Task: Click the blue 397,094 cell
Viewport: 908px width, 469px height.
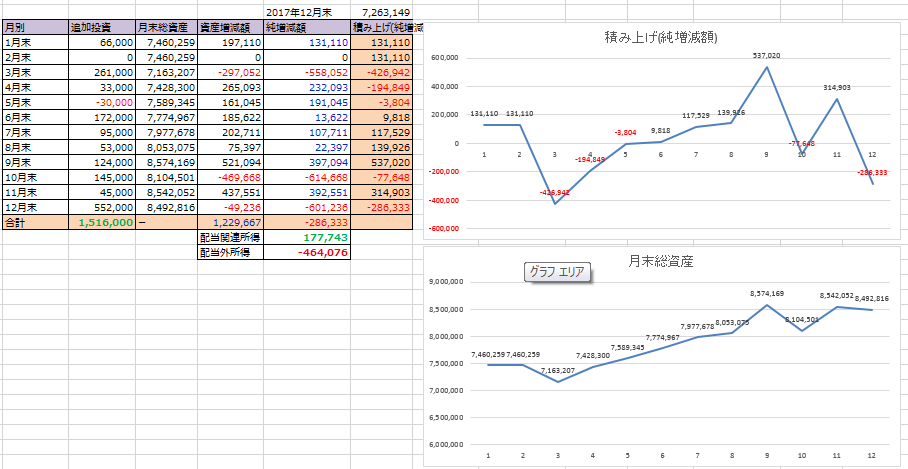Action: (307, 163)
